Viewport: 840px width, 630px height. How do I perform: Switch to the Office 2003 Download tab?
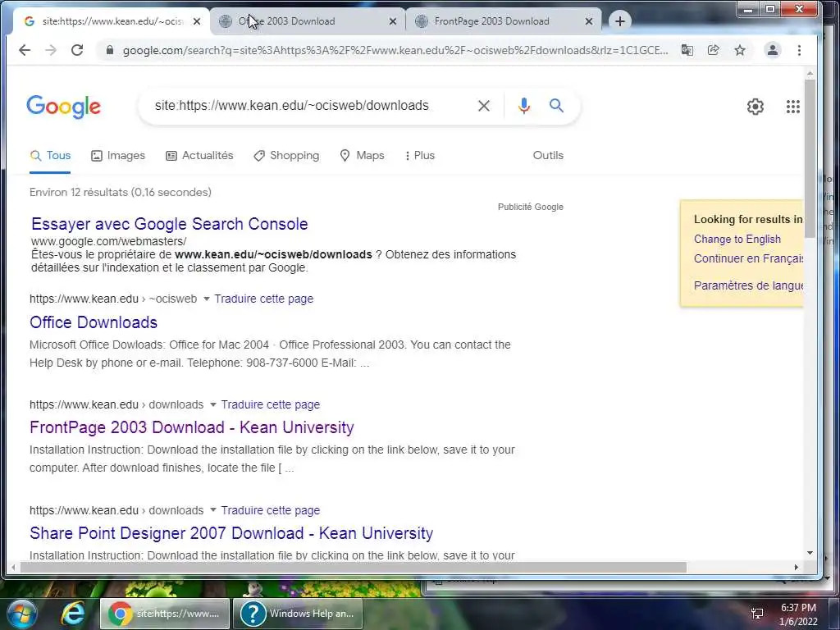[x=308, y=21]
